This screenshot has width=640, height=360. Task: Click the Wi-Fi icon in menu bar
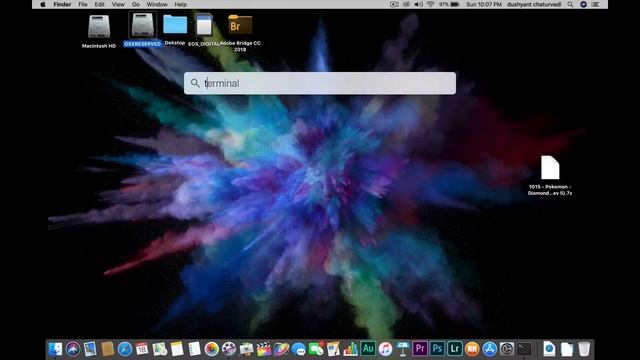click(431, 4)
